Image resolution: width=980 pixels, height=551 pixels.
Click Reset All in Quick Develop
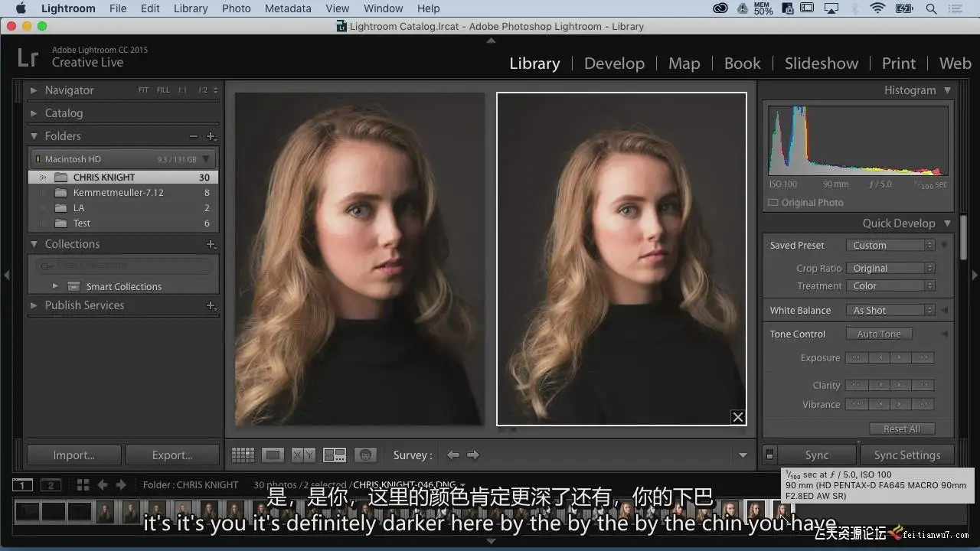(902, 429)
